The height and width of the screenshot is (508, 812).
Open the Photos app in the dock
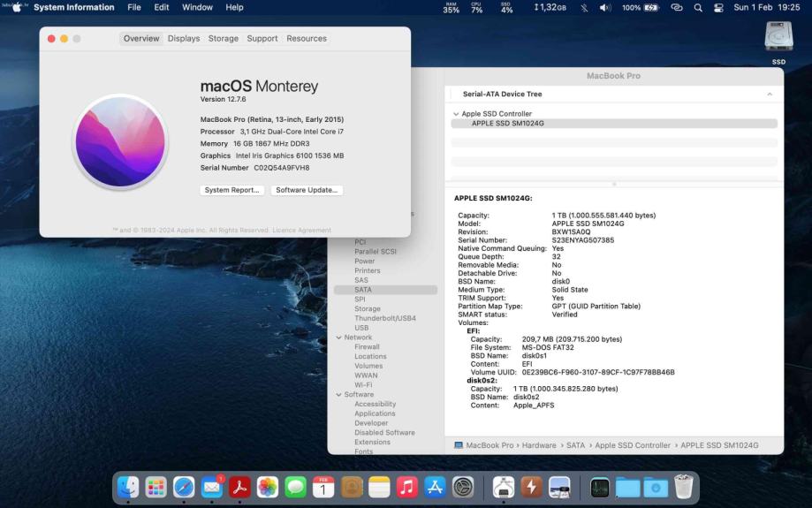[268, 487]
